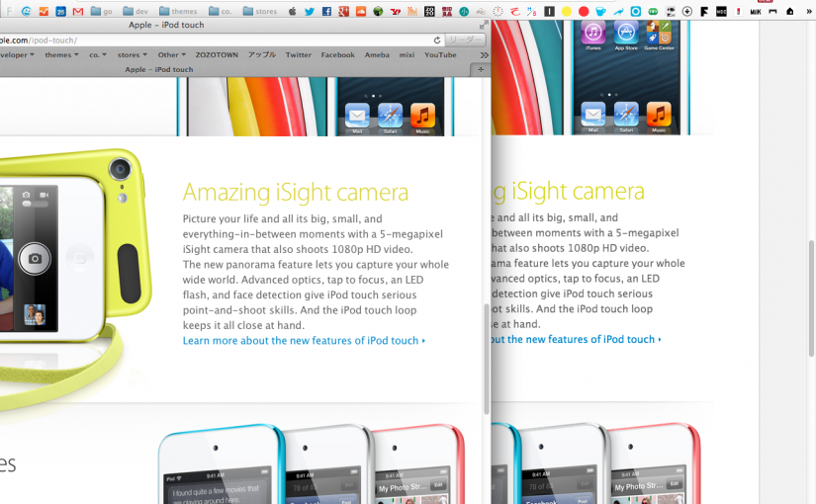The width and height of the screenshot is (816, 504).
Task: Click the Music app icon in Safari page
Action: tap(422, 116)
